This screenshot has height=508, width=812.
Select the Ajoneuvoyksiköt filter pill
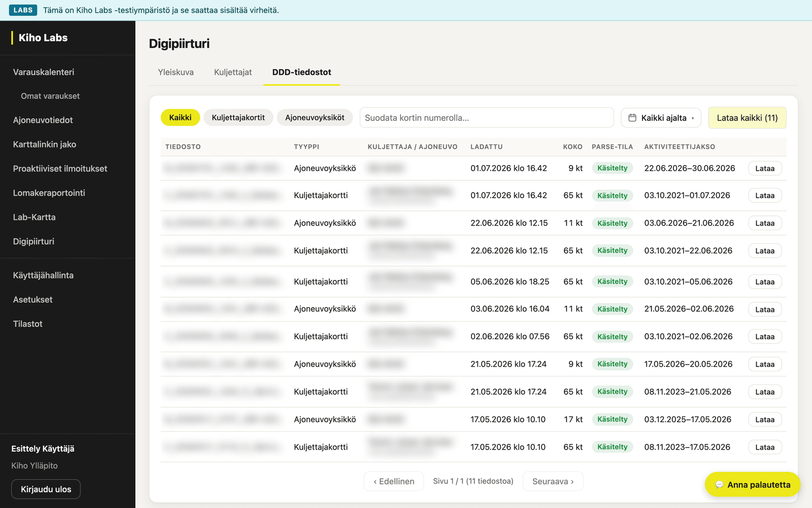point(315,117)
